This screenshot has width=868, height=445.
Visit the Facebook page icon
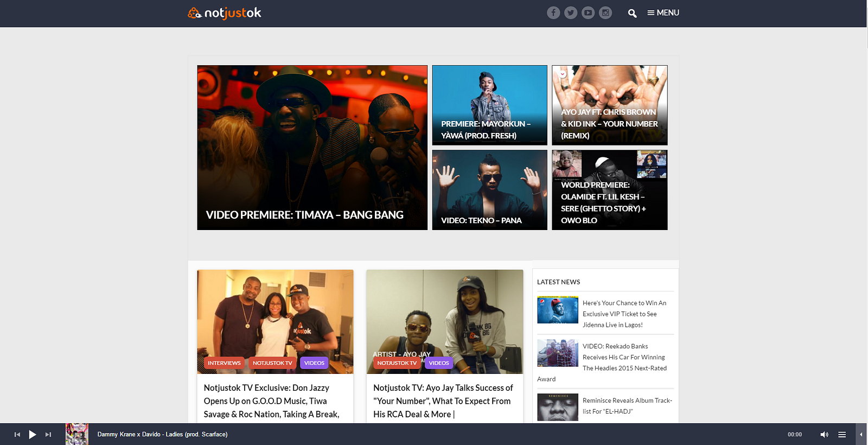click(553, 12)
